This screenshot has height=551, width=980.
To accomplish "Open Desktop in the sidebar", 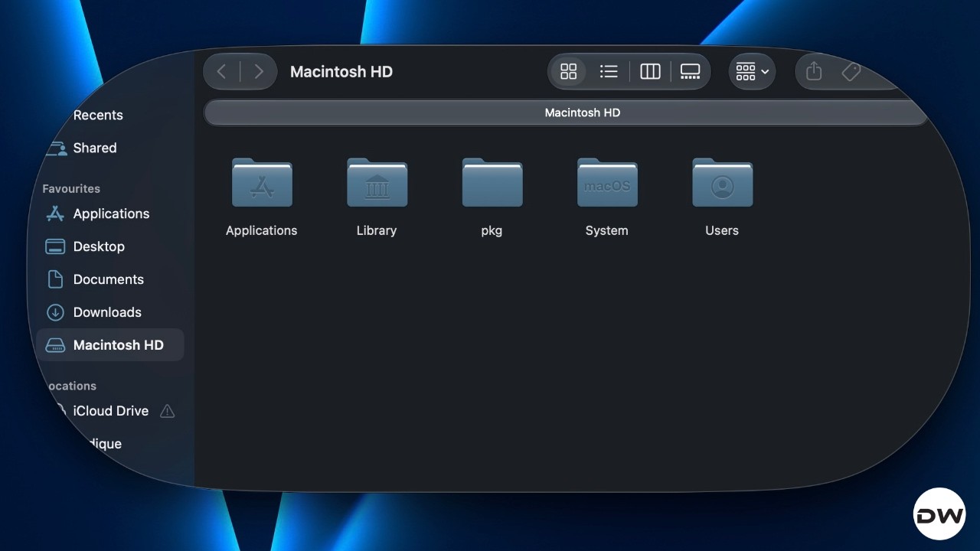I will (x=99, y=247).
